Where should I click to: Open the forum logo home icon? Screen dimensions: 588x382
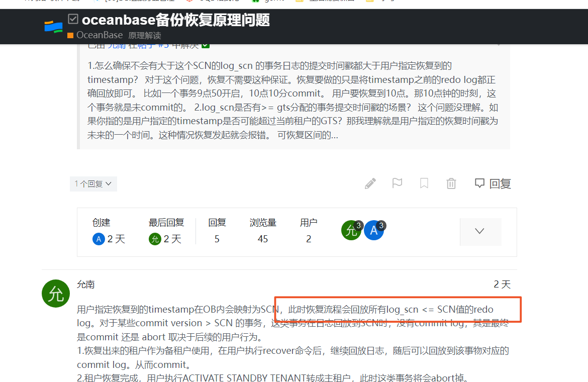tap(53, 27)
